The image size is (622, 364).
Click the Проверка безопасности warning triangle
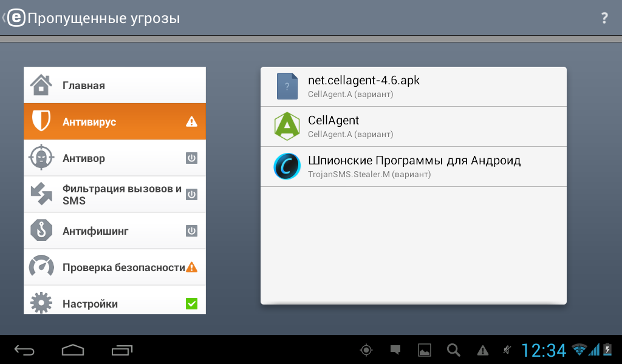pos(191,268)
